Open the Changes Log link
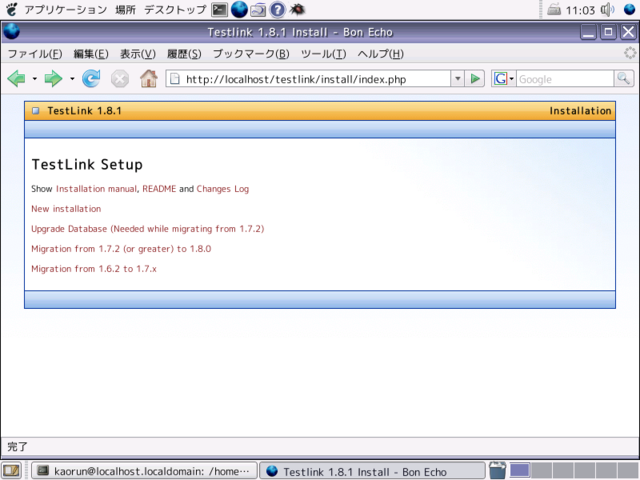The image size is (640, 480). [223, 189]
